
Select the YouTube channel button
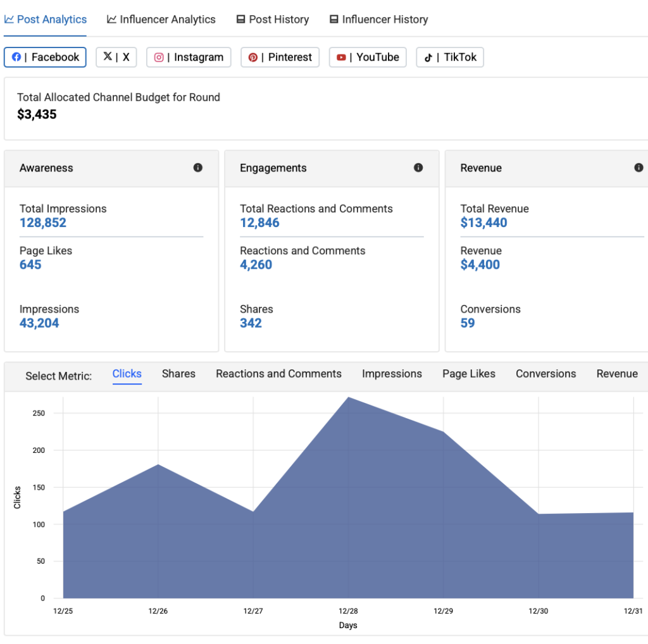coord(368,57)
